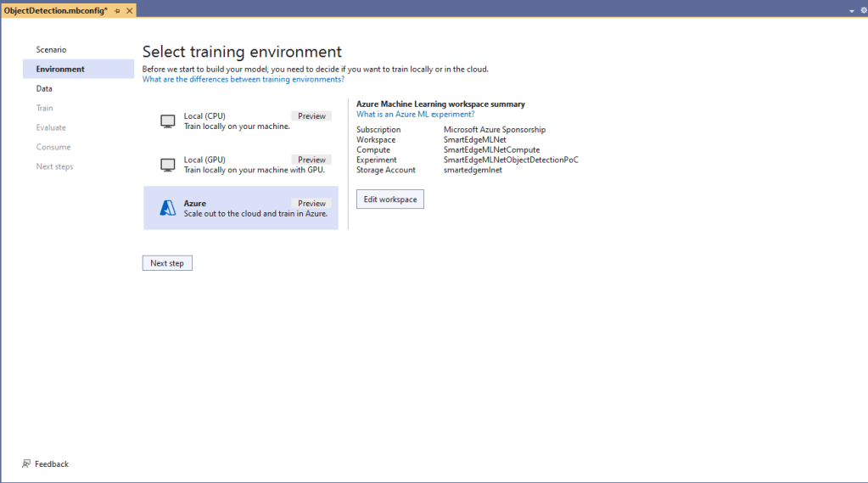Click the Edit workspace button
The image size is (868, 483).
click(x=389, y=199)
